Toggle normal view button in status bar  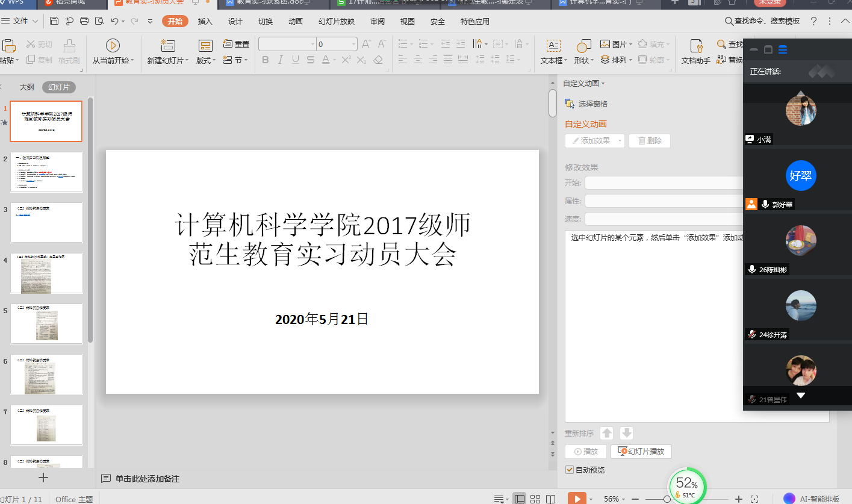pos(519,499)
